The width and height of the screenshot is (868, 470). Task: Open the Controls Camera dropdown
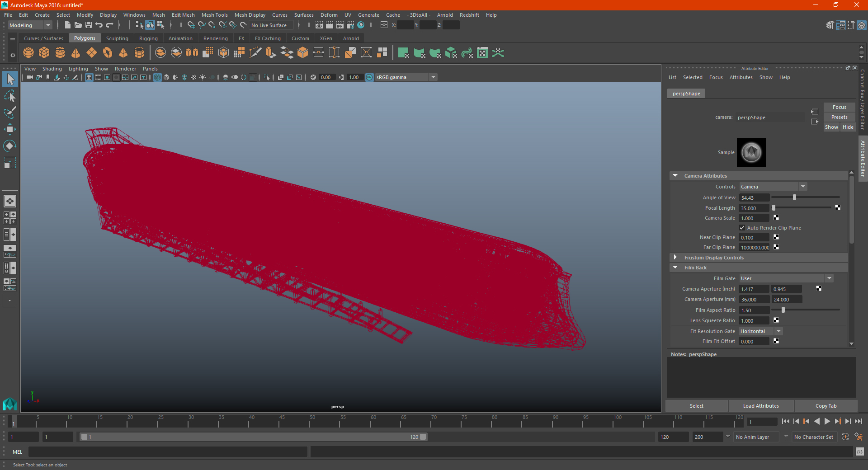tap(773, 187)
